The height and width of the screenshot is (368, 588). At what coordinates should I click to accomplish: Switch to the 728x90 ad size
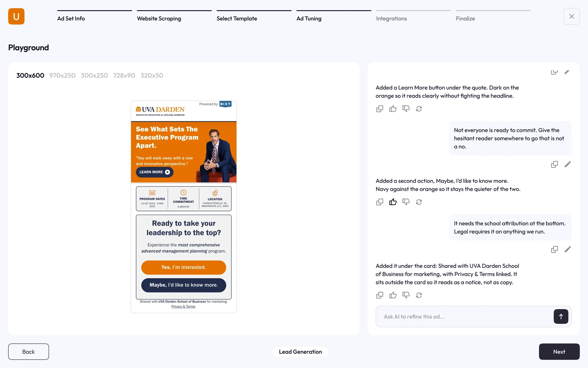point(124,76)
